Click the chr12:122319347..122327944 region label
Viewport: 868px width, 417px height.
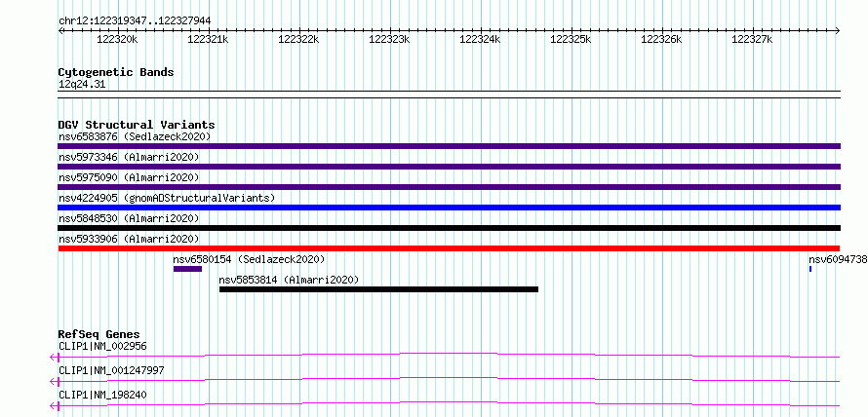[x=135, y=21]
